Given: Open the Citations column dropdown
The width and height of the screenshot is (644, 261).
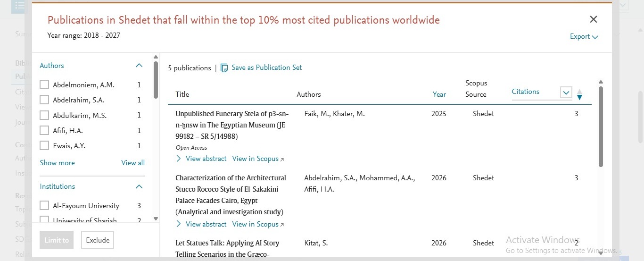Looking at the screenshot, I should coord(566,93).
